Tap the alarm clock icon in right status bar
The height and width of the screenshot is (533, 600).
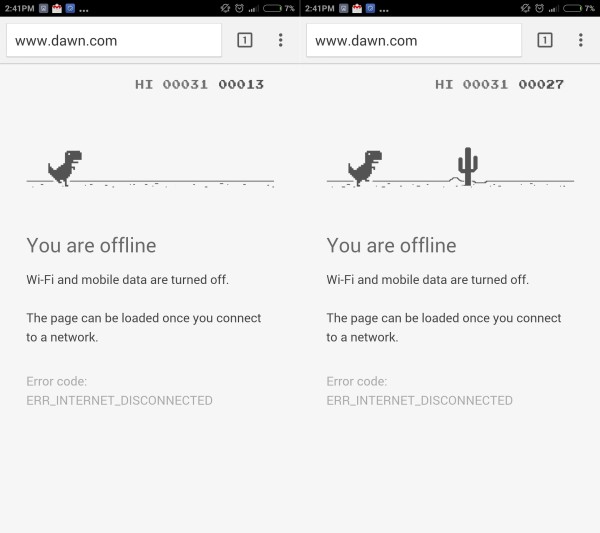(539, 8)
